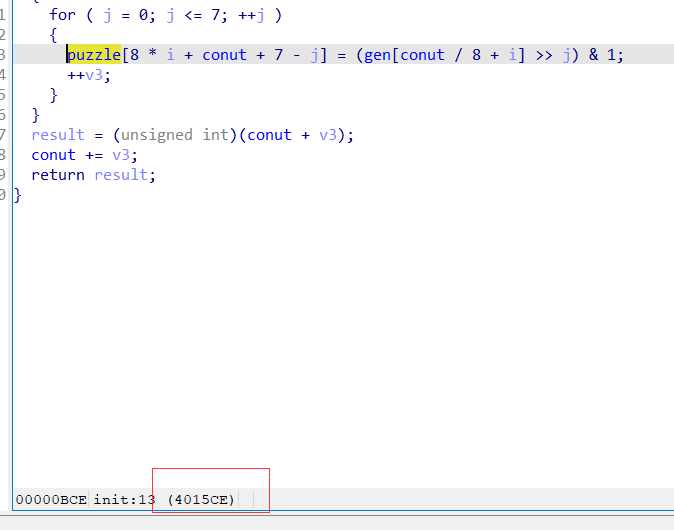674x530 pixels.
Task: Click conut in the conut += v3 line
Action: click(x=53, y=155)
